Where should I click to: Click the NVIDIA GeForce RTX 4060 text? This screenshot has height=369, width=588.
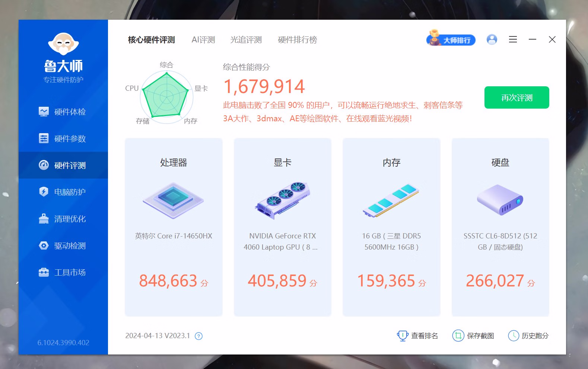[x=282, y=241]
